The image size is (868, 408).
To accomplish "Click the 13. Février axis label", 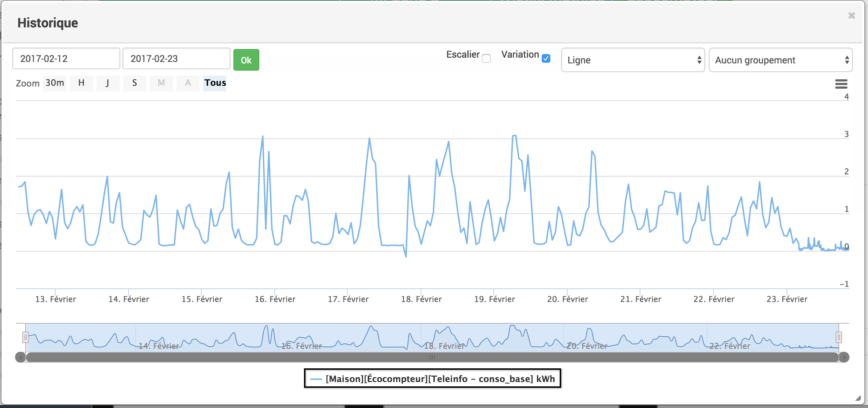I will click(x=55, y=299).
